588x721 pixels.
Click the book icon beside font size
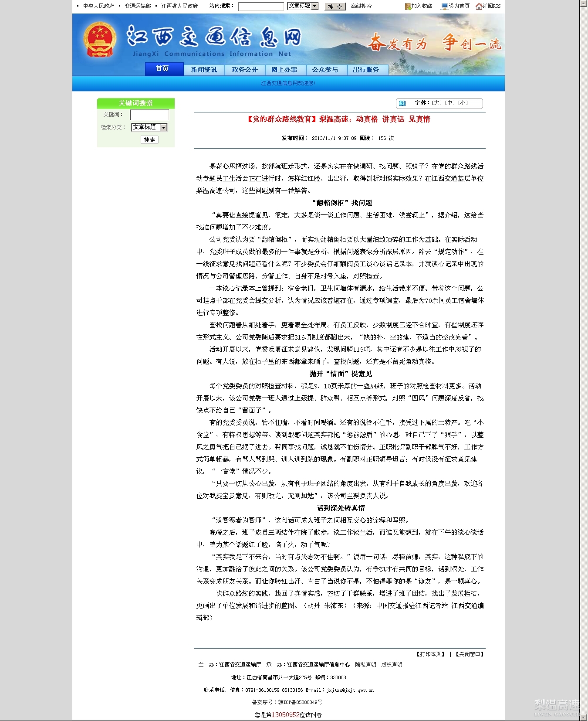pos(402,103)
